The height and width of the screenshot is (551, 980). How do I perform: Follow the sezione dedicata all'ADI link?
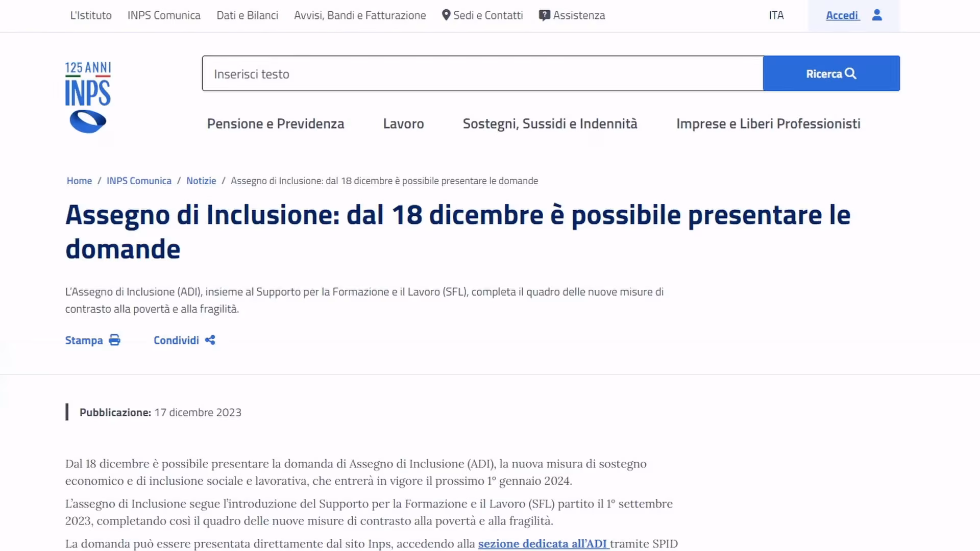pos(543,544)
